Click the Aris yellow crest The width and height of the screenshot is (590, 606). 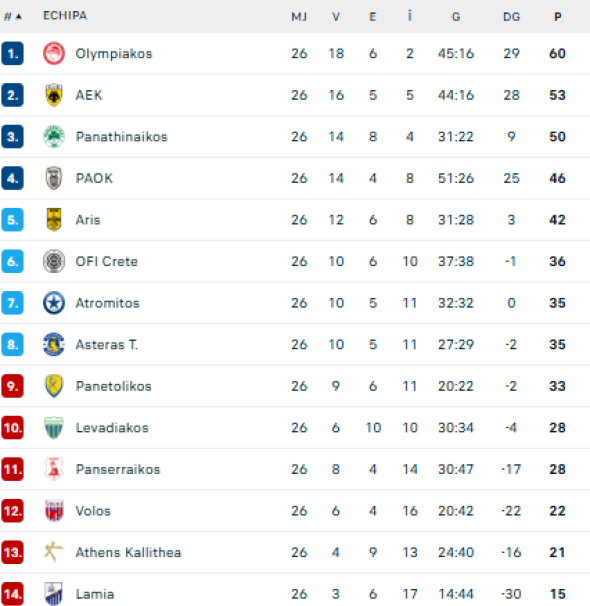[54, 220]
